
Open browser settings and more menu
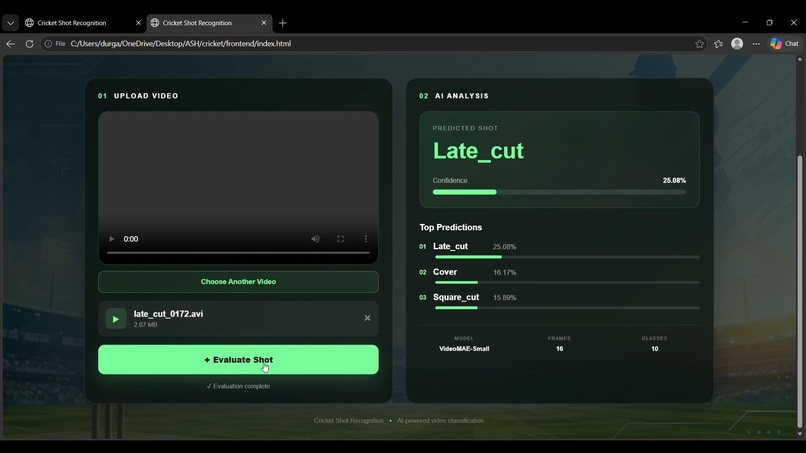[x=756, y=44]
